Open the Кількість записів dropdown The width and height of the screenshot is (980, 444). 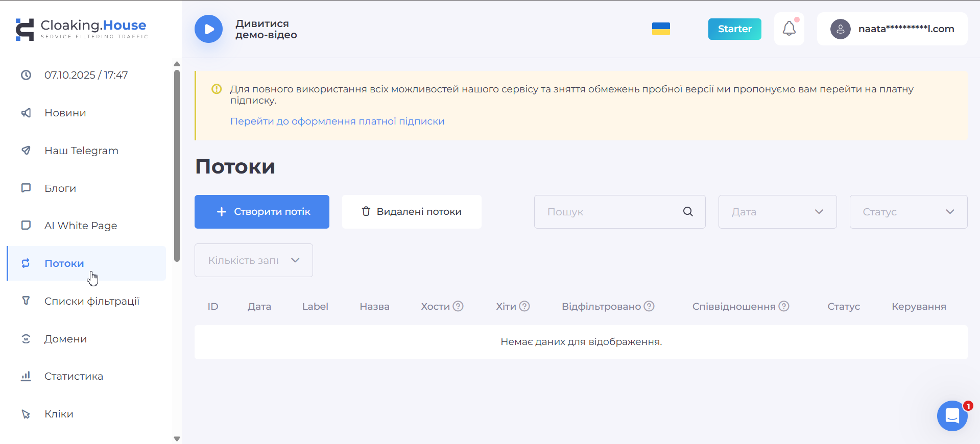tap(253, 260)
